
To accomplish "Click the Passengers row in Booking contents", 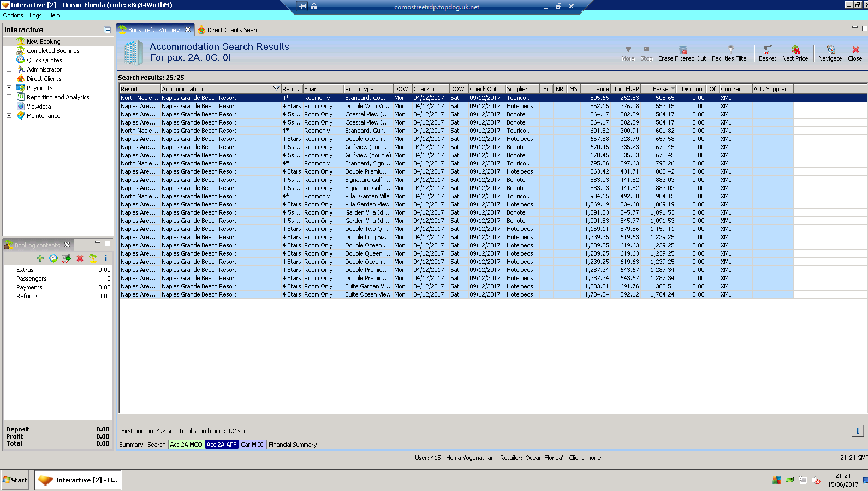I will pos(58,279).
